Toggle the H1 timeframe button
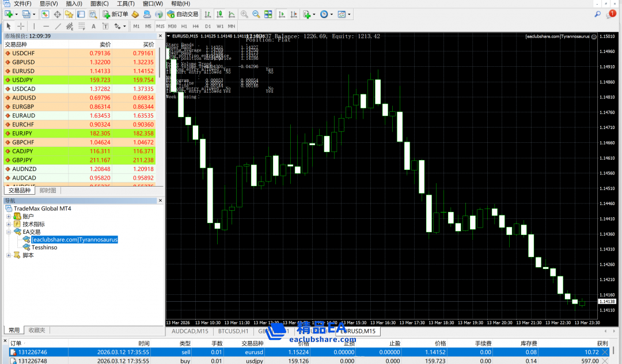The width and height of the screenshot is (622, 364). coord(184,26)
